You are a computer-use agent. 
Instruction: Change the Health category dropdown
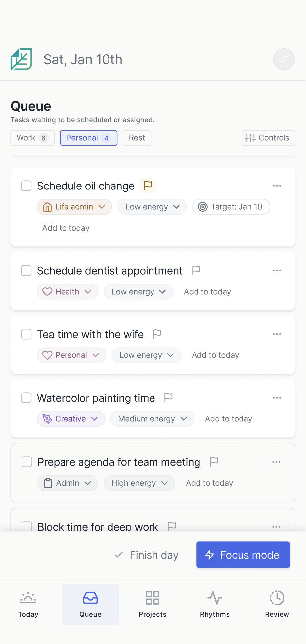coord(67,292)
